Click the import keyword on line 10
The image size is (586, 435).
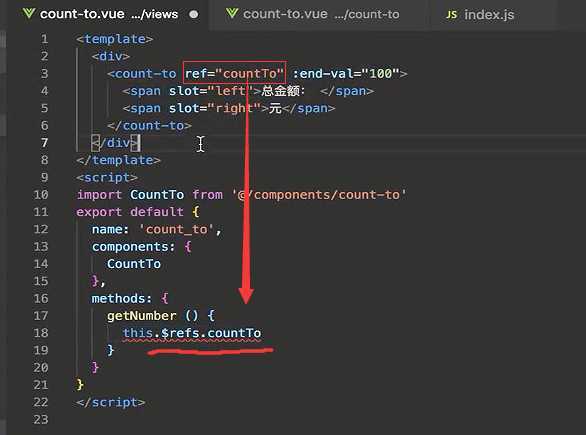pyautogui.click(x=99, y=195)
